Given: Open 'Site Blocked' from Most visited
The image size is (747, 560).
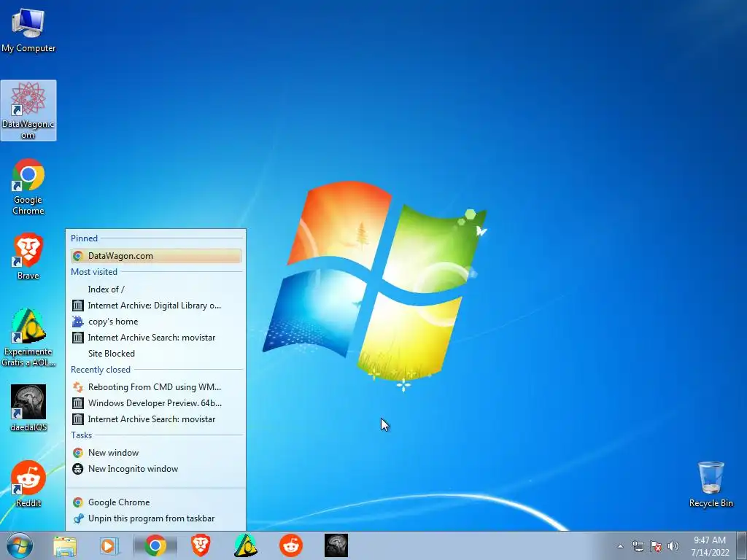Looking at the screenshot, I should click(156, 354).
